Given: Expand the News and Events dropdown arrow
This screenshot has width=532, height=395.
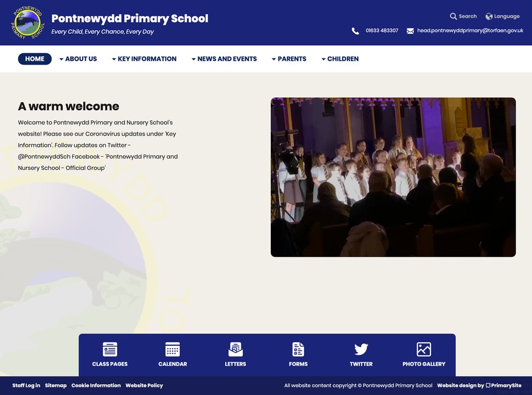Looking at the screenshot, I should (194, 59).
